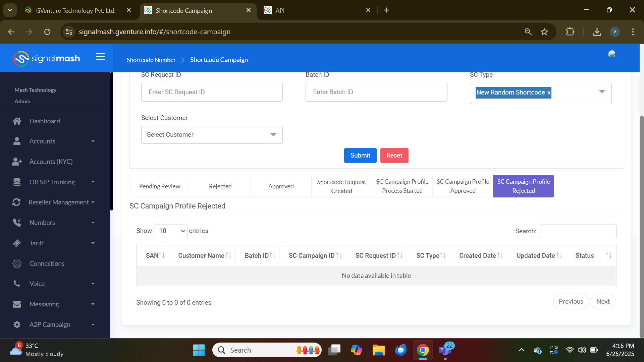Viewport: 644px width, 362px height.
Task: Select SC Campaign Profile Rejected tab
Action: (524, 186)
